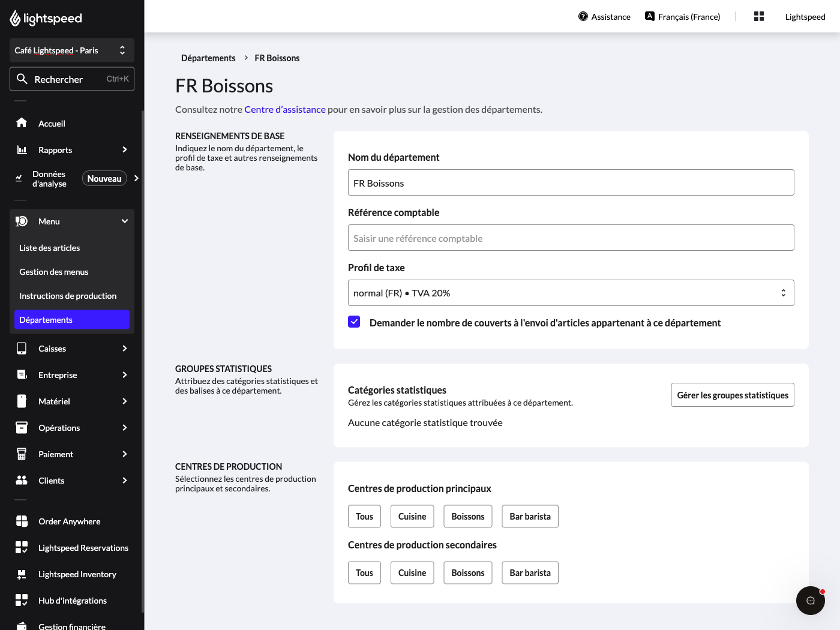Click the Départements breadcrumb link
Image resolution: width=840 pixels, height=630 pixels.
click(x=208, y=58)
